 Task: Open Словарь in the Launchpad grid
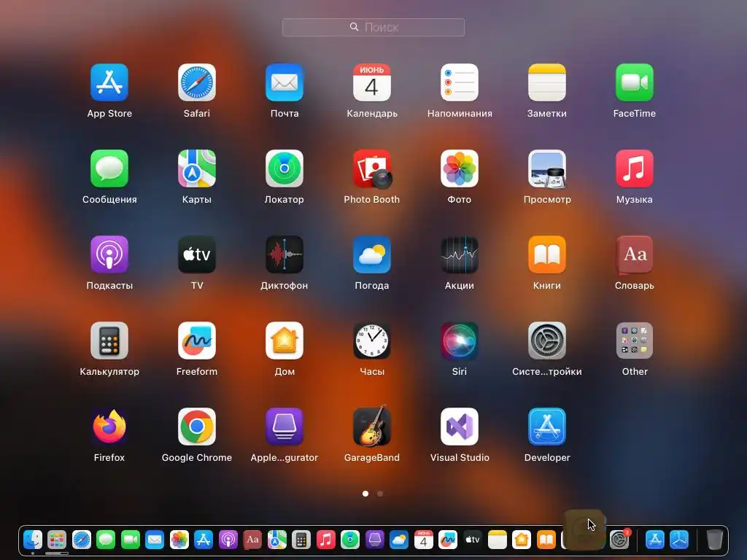[635, 254]
